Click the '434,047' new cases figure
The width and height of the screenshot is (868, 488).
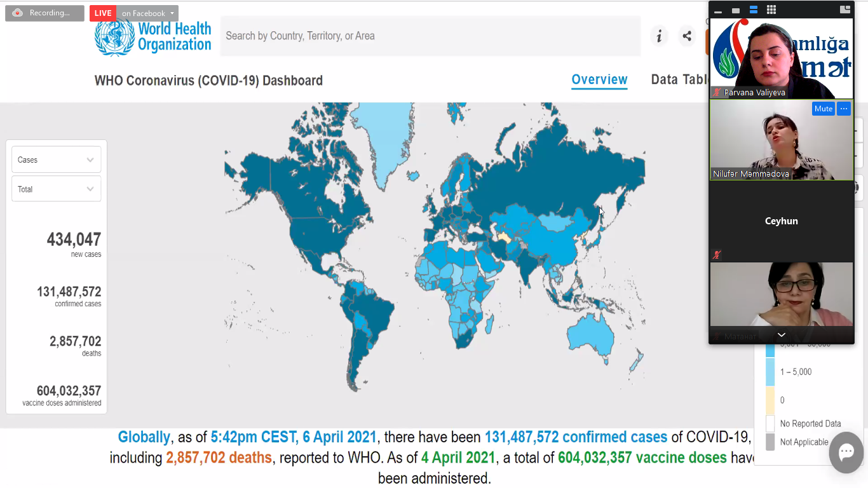click(x=74, y=240)
